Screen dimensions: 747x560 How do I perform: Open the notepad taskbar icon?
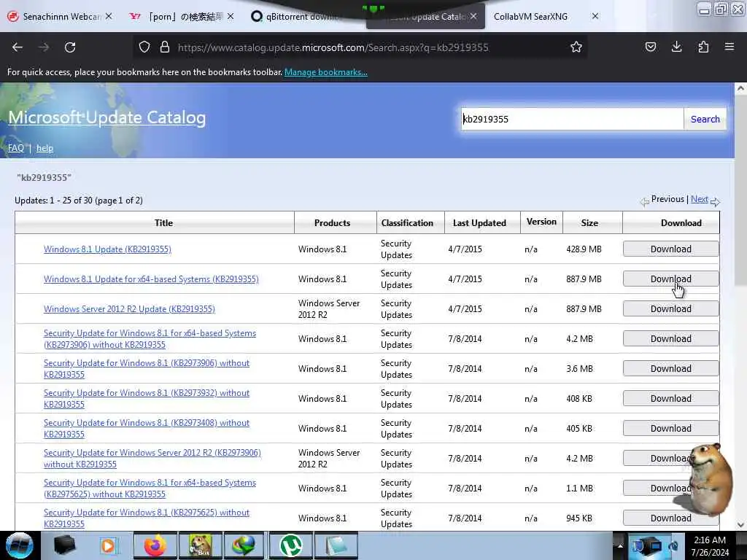[336, 545]
